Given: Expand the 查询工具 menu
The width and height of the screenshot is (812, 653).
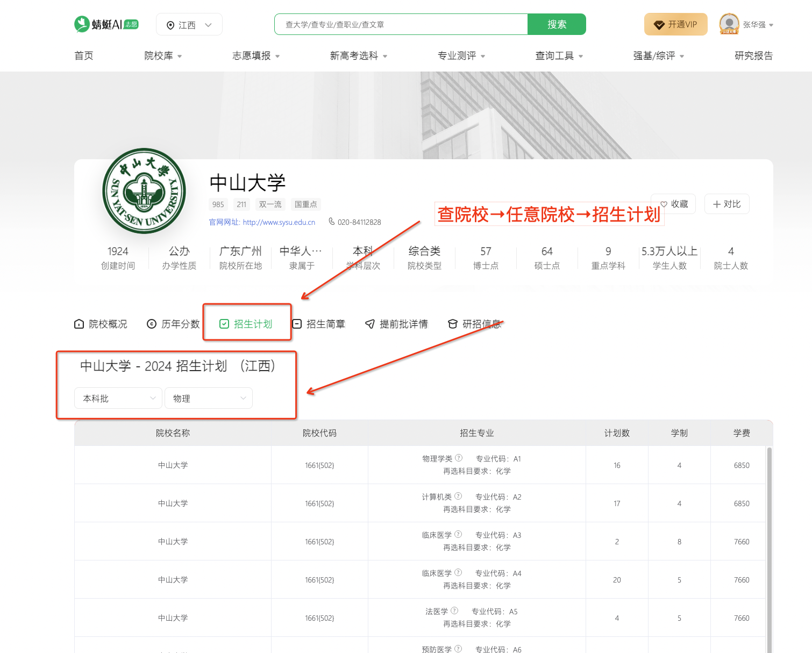Looking at the screenshot, I should point(559,56).
